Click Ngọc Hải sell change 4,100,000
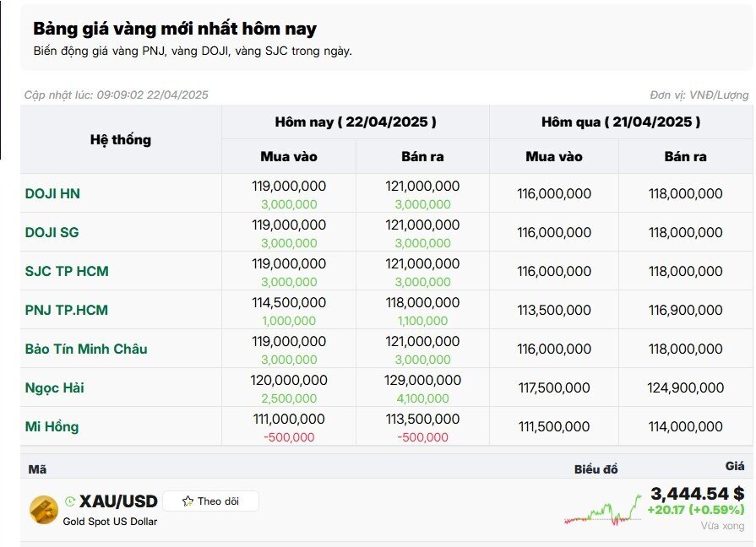The height and width of the screenshot is (547, 756). [x=423, y=398]
